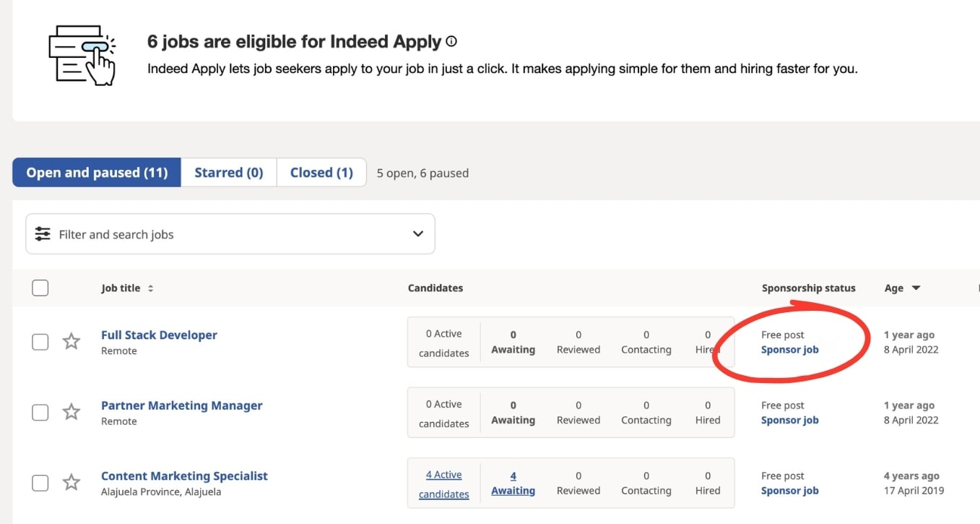The height and width of the screenshot is (524, 980).
Task: Switch to the Closed (1) tab
Action: tap(321, 173)
